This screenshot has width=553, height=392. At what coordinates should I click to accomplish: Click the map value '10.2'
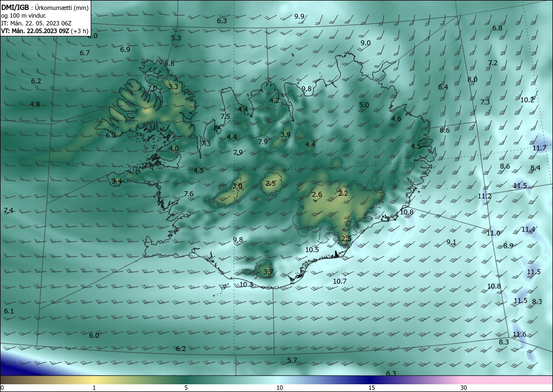click(x=527, y=100)
